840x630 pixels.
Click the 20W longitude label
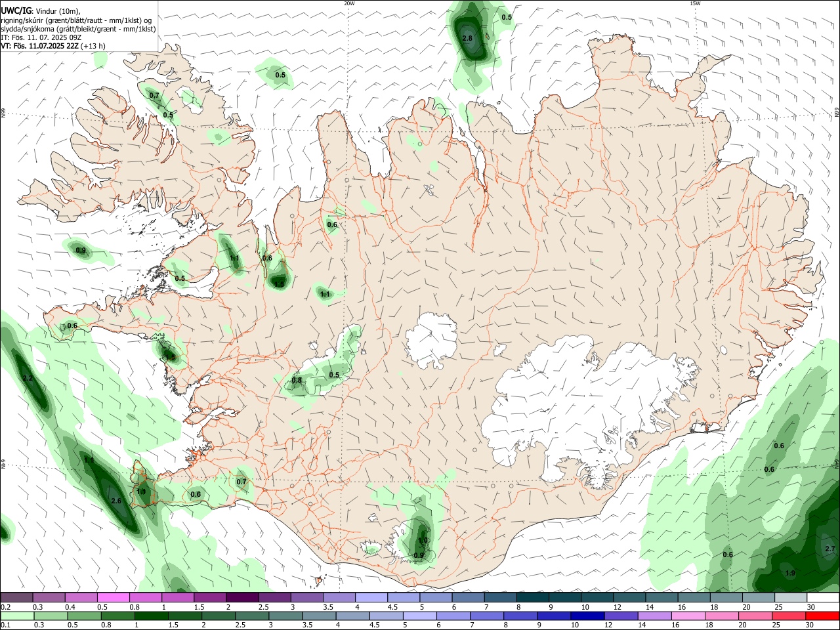coord(349,3)
